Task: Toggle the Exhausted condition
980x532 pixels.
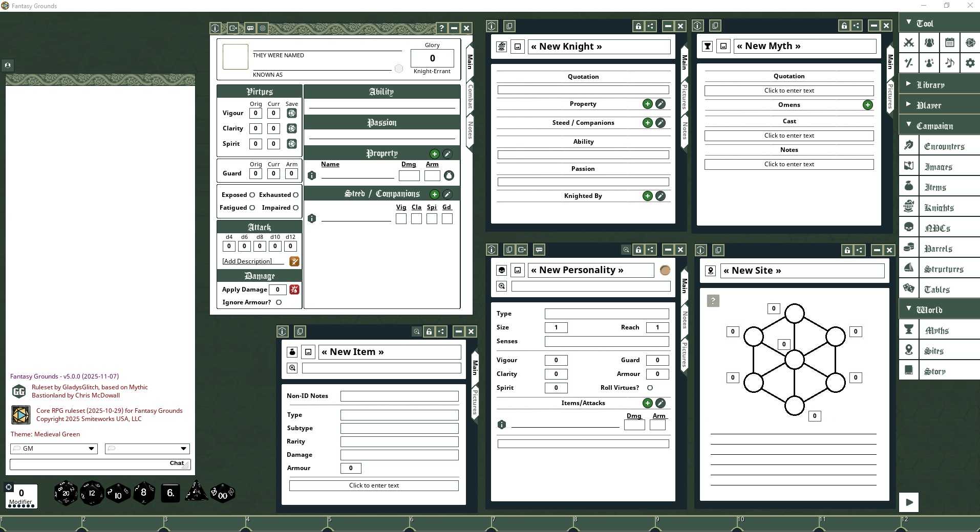Action: (x=295, y=195)
